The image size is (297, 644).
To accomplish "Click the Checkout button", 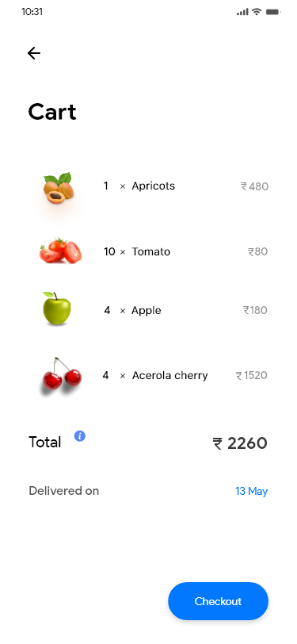I will [219, 601].
